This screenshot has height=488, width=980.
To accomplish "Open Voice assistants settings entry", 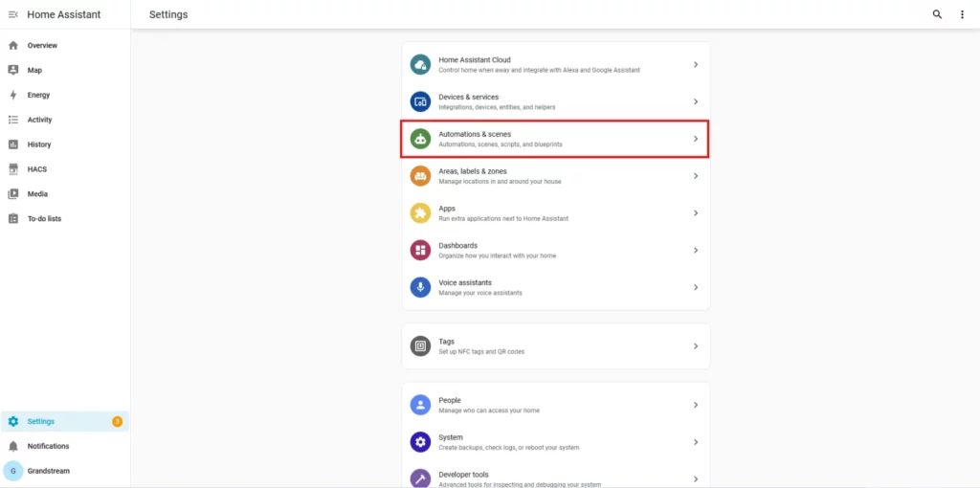I will 556,287.
